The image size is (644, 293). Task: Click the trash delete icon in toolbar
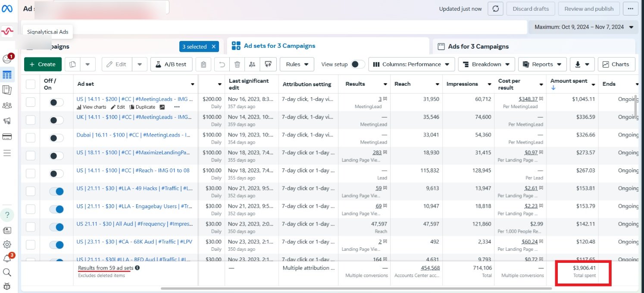pos(237,64)
